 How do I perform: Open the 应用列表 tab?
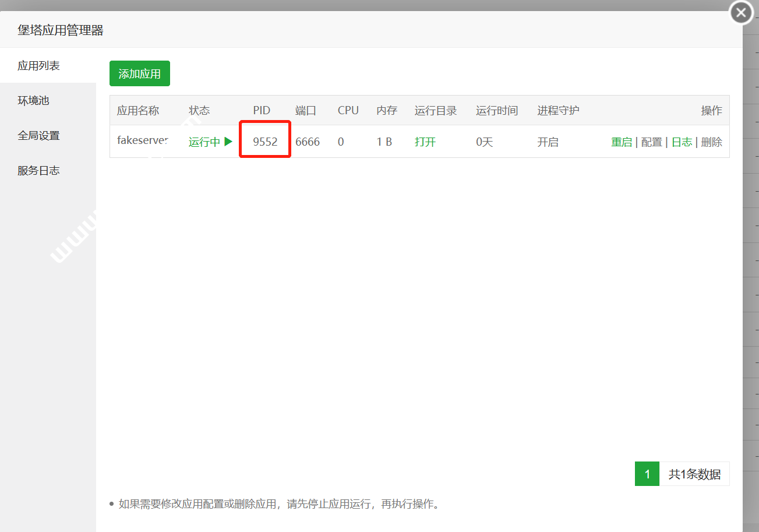coord(38,66)
